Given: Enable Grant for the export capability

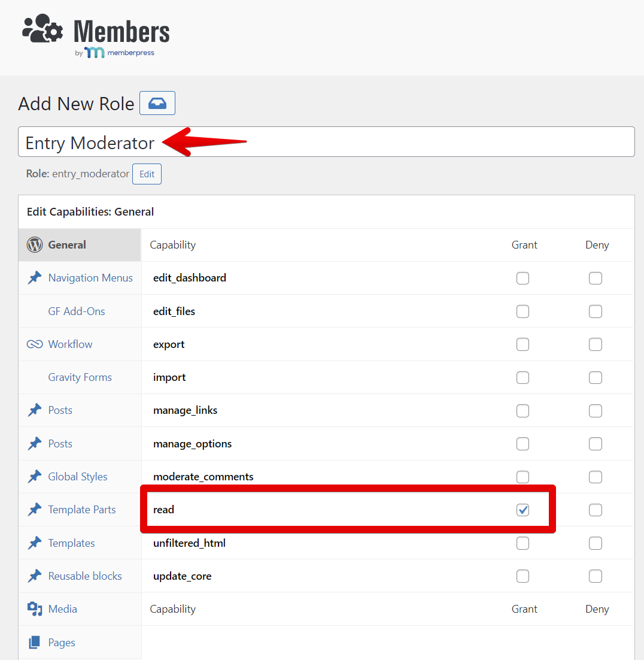Looking at the screenshot, I should [523, 344].
